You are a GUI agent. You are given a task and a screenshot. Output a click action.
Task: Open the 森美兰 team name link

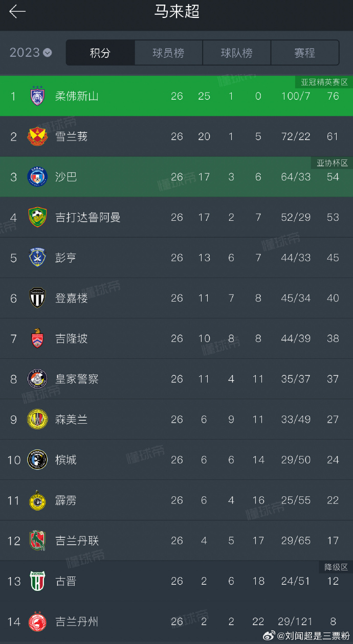coord(71,420)
